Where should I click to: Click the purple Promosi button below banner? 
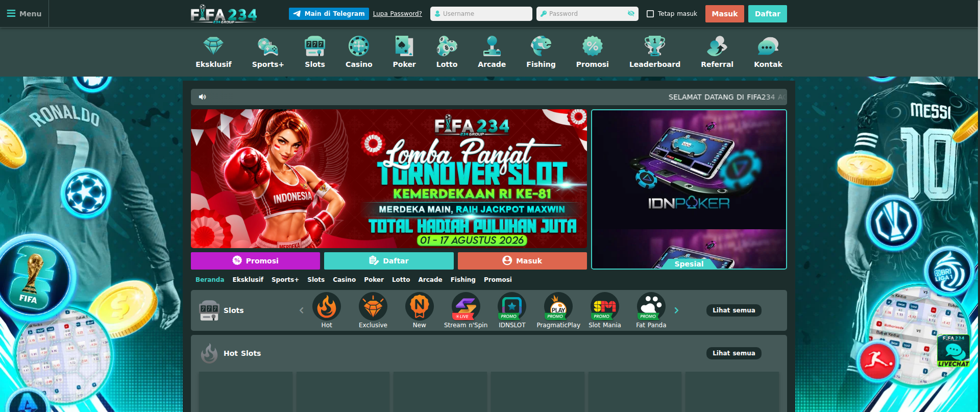(x=255, y=261)
